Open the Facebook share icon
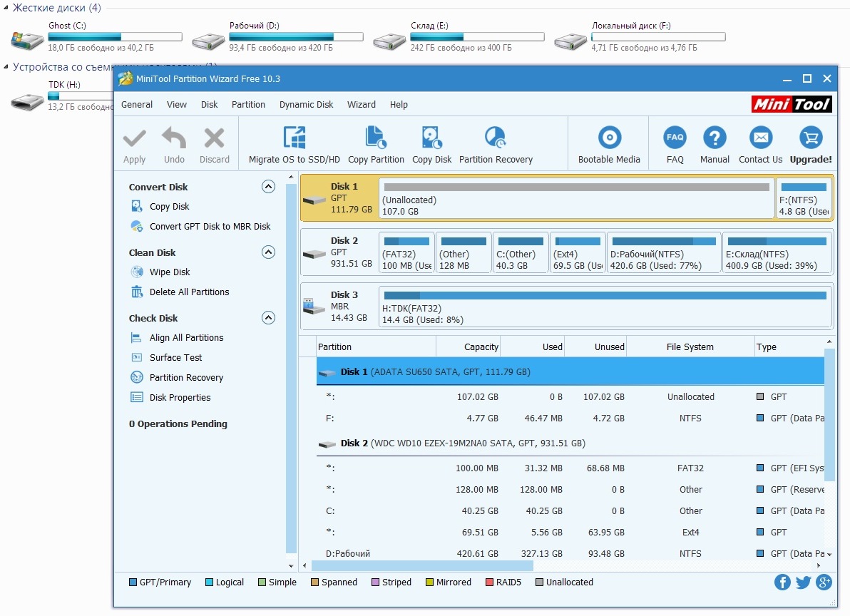Viewport: 850px width, 616px height. 782,582
